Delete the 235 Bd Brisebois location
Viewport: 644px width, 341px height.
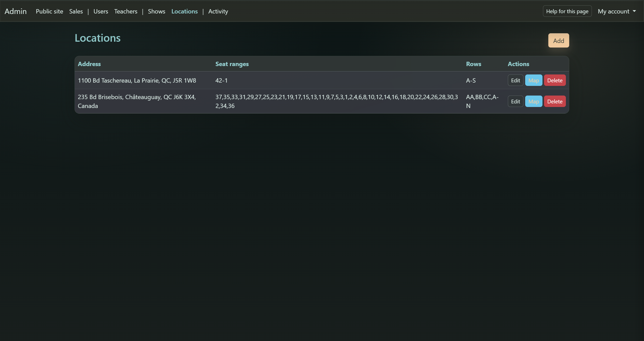(x=554, y=101)
